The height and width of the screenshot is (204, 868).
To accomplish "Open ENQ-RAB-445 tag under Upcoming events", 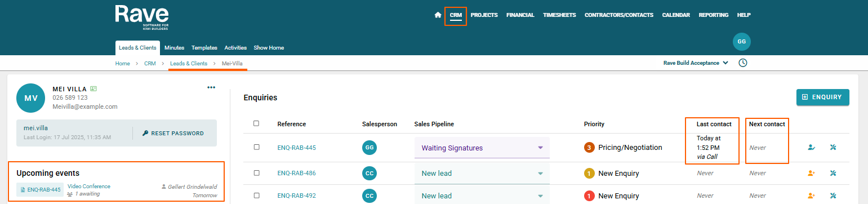I will point(40,190).
